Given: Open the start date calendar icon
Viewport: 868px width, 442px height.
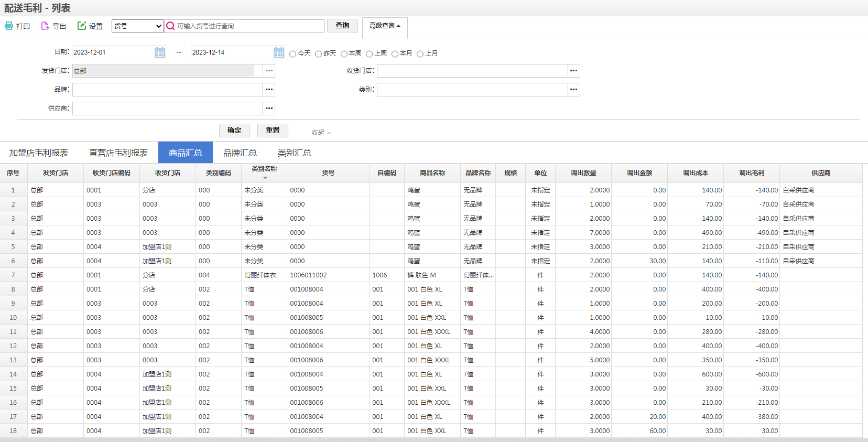Looking at the screenshot, I should click(160, 52).
